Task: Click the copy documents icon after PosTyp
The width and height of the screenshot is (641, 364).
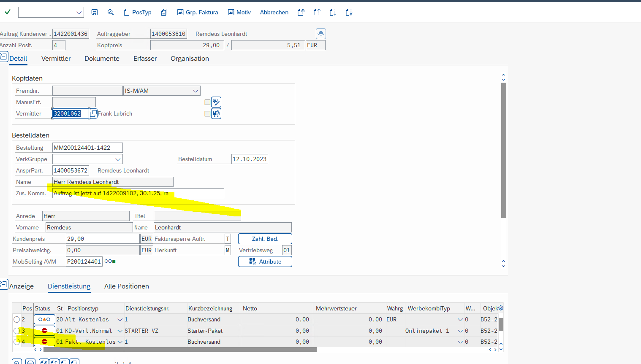Action: tap(164, 12)
